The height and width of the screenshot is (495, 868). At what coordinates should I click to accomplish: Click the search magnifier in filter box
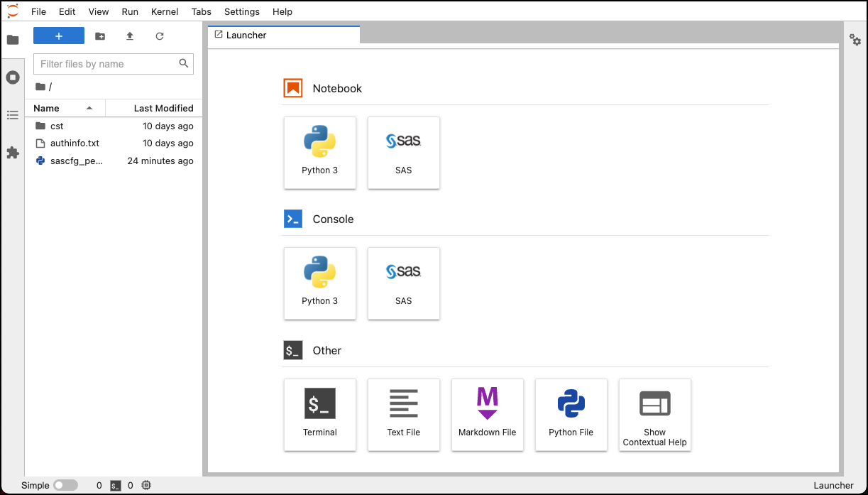click(x=184, y=63)
